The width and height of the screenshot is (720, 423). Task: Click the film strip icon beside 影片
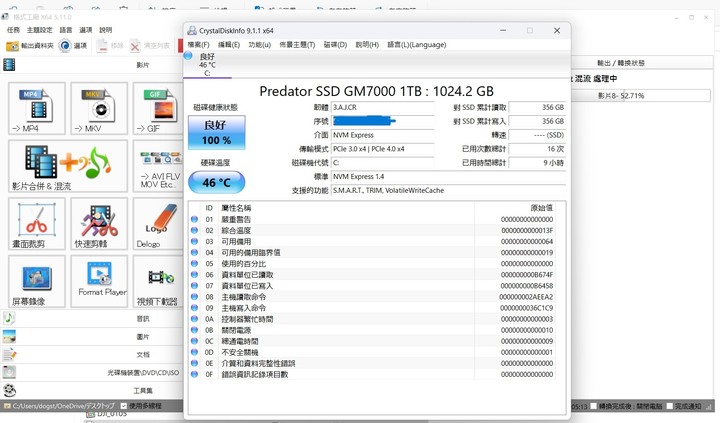click(x=9, y=65)
